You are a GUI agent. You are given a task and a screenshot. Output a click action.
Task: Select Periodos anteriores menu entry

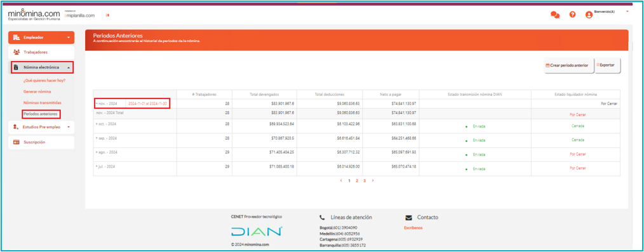tap(41, 114)
